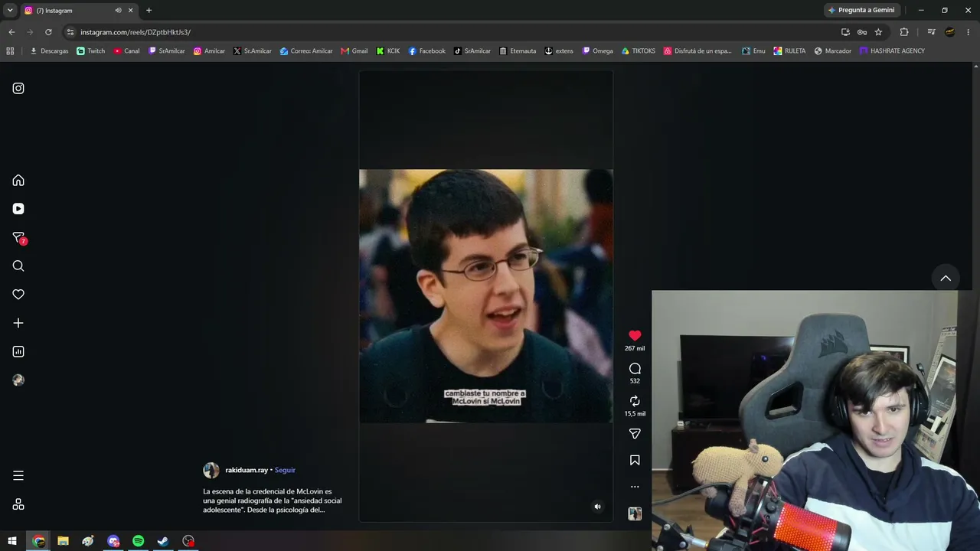The height and width of the screenshot is (551, 980).
Task: Open the password manager key icon
Action: (x=861, y=32)
